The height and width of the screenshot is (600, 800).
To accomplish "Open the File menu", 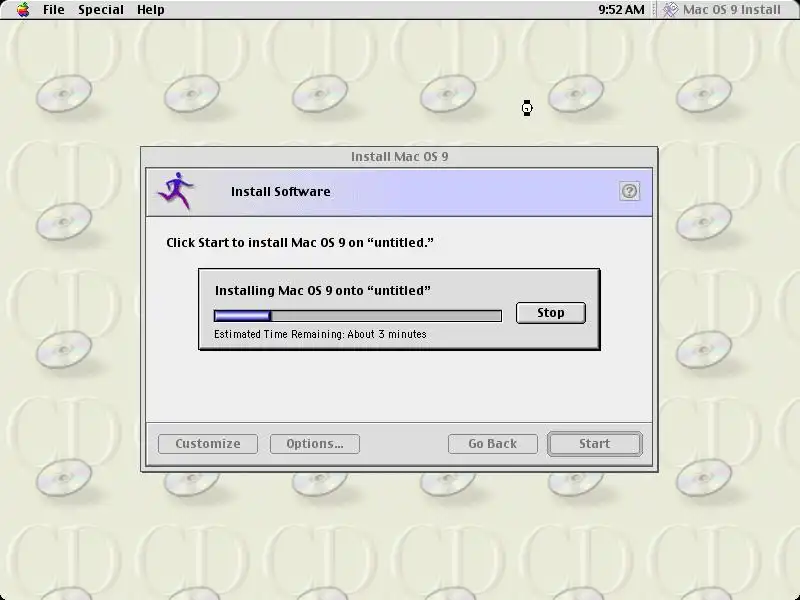I will point(54,10).
